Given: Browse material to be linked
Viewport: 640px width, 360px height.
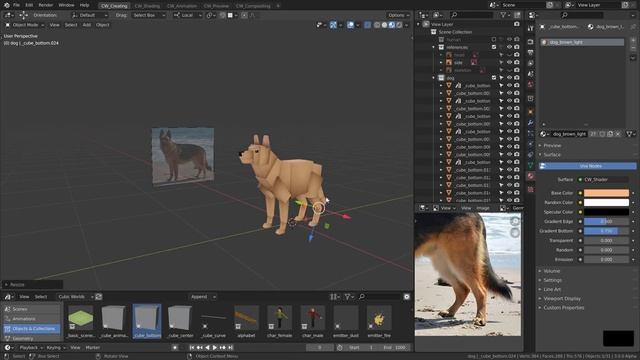Looking at the screenshot, I should (x=544, y=134).
